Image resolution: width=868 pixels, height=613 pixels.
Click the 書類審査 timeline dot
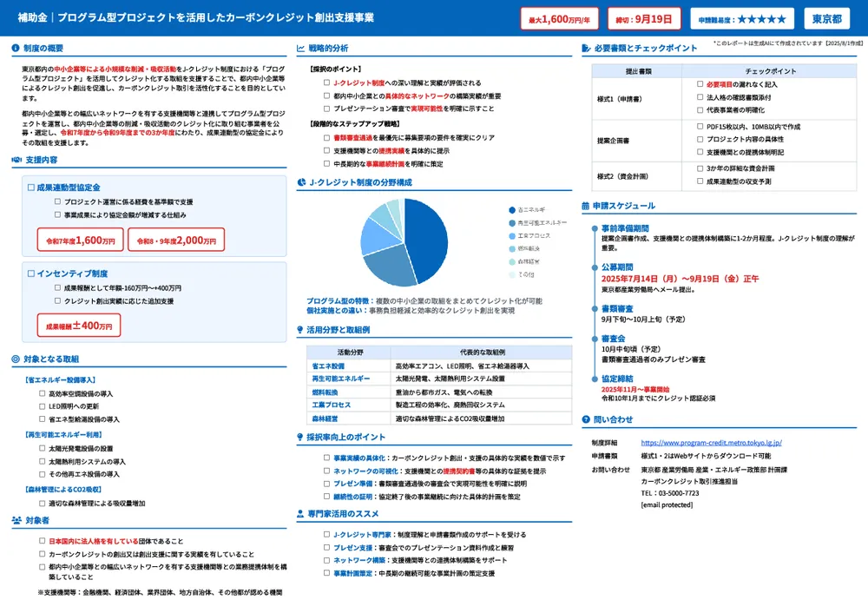click(x=595, y=308)
